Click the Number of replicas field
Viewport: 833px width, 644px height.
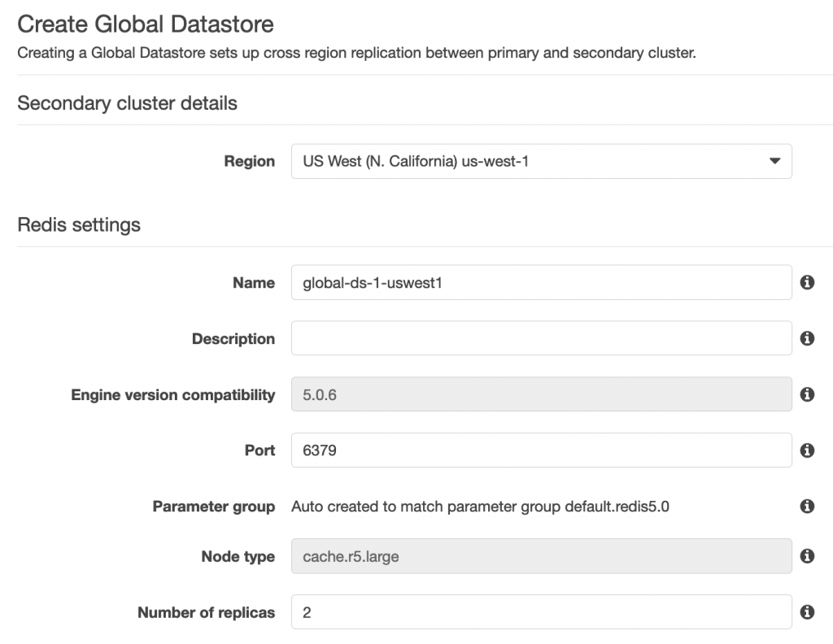click(541, 612)
